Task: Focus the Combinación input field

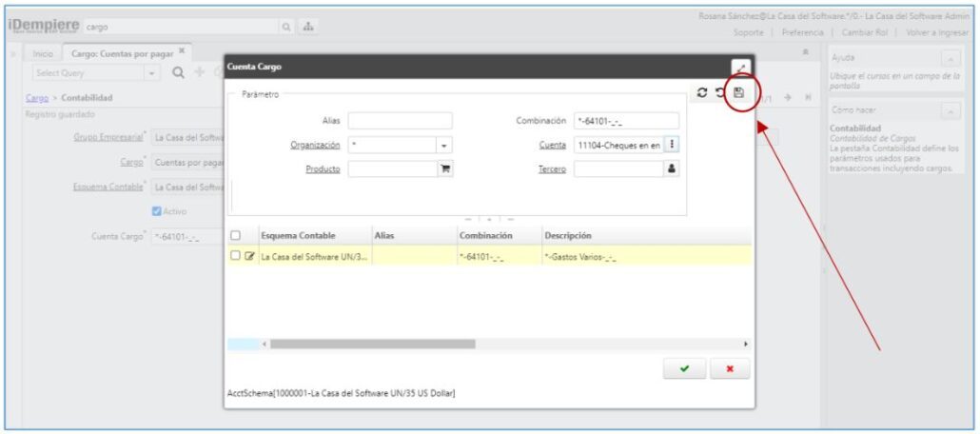Action: (x=626, y=121)
